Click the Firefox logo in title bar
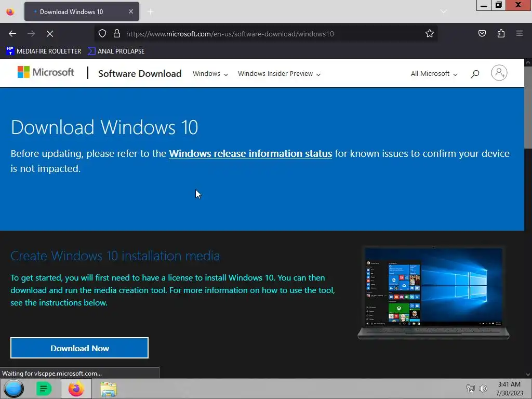The height and width of the screenshot is (399, 532). [x=10, y=12]
